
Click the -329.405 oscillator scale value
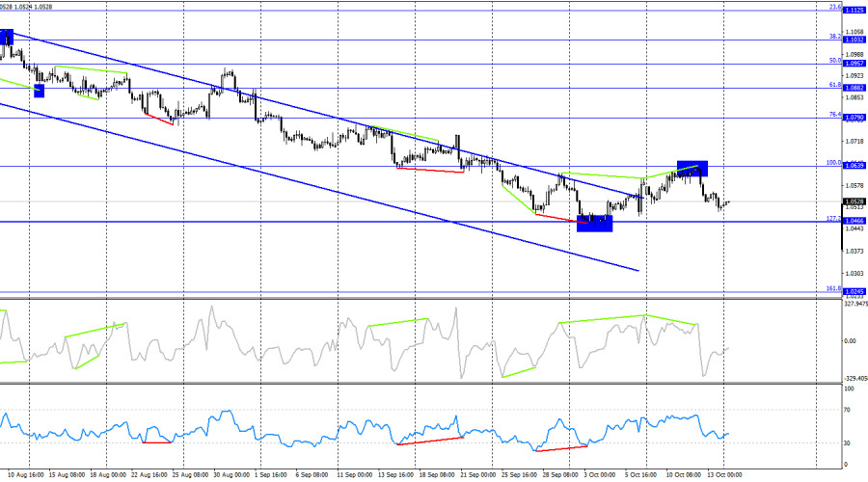[x=855, y=379]
